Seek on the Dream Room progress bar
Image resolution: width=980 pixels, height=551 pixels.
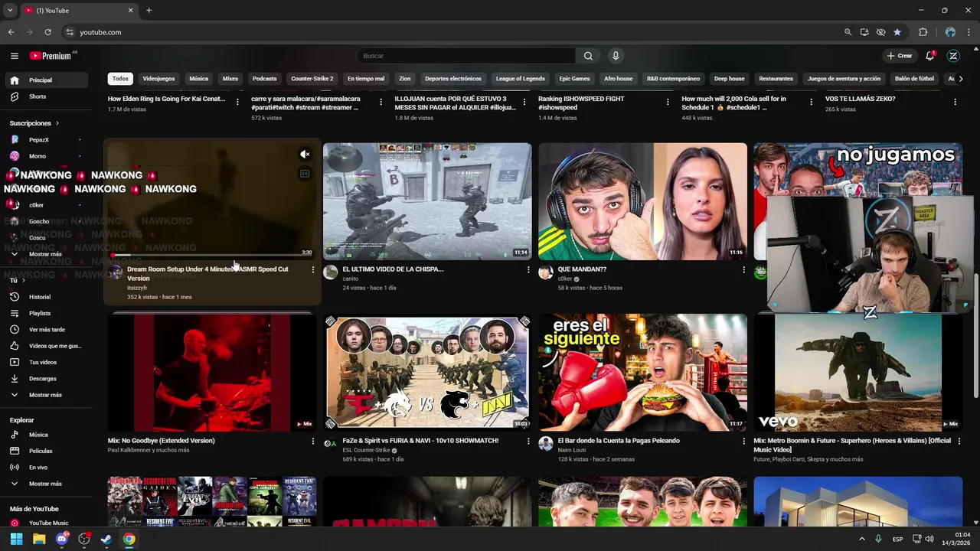212,256
